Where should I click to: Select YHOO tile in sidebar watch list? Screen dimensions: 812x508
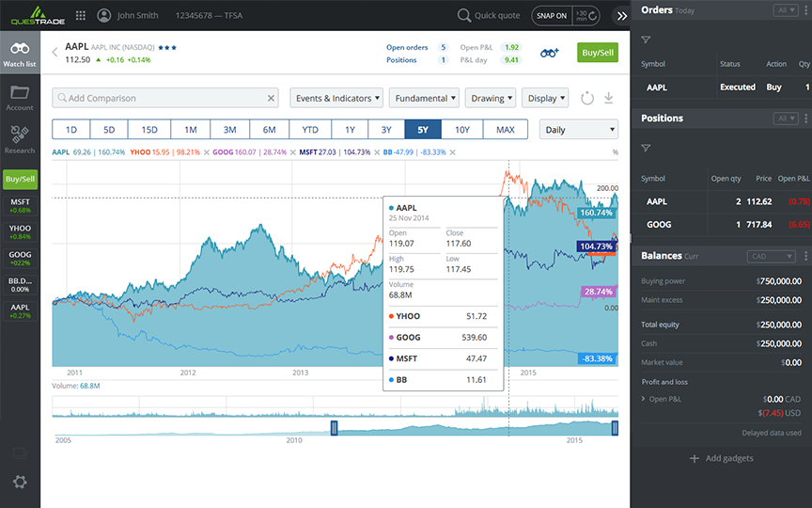point(20,232)
